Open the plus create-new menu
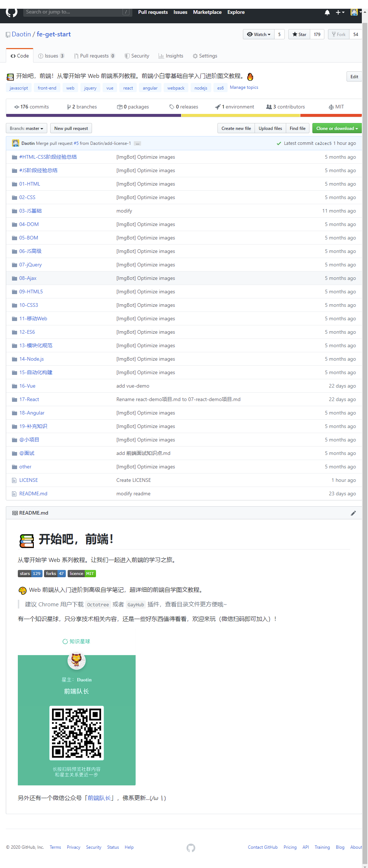368x868 pixels. 340,12
